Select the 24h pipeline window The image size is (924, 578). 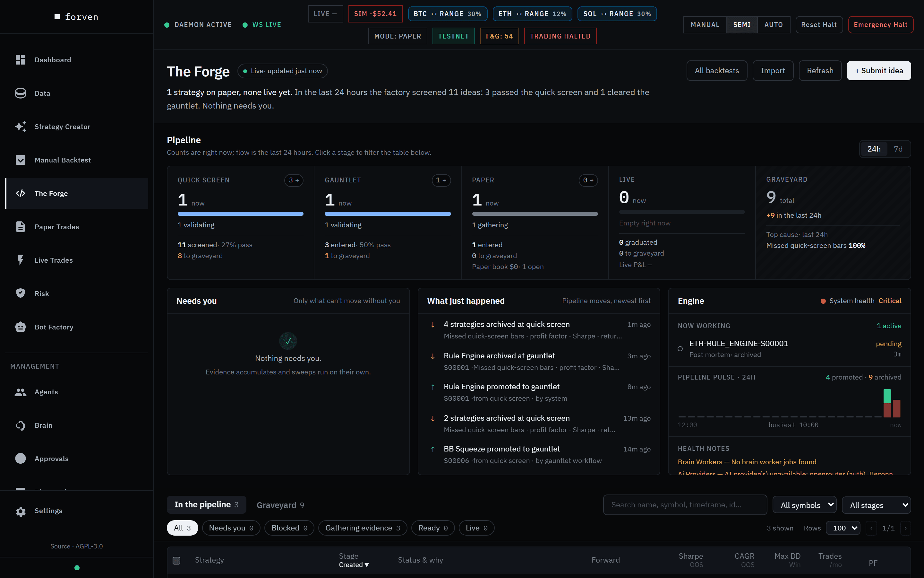pos(874,149)
